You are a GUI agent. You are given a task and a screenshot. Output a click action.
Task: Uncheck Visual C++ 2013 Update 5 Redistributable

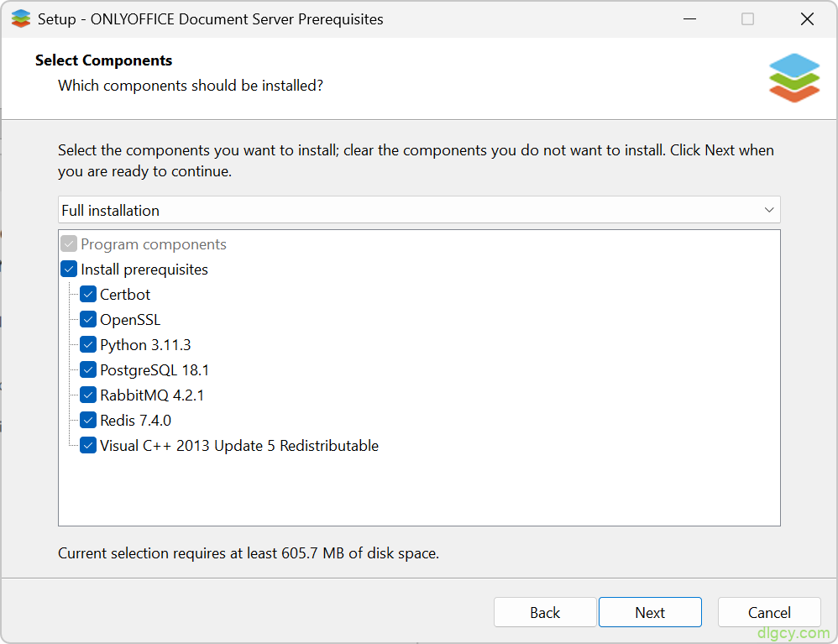[88, 445]
